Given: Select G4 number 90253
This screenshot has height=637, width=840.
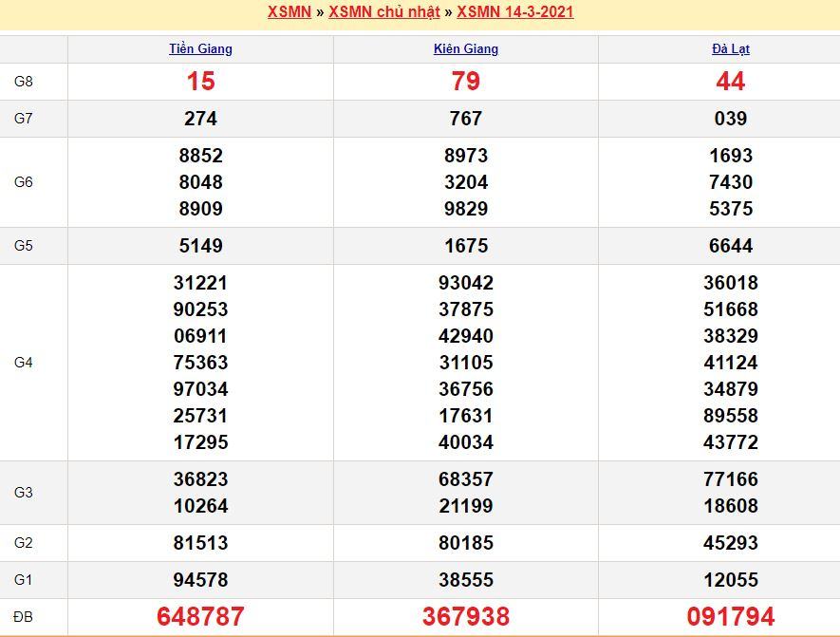Looking at the screenshot, I should click(201, 309).
